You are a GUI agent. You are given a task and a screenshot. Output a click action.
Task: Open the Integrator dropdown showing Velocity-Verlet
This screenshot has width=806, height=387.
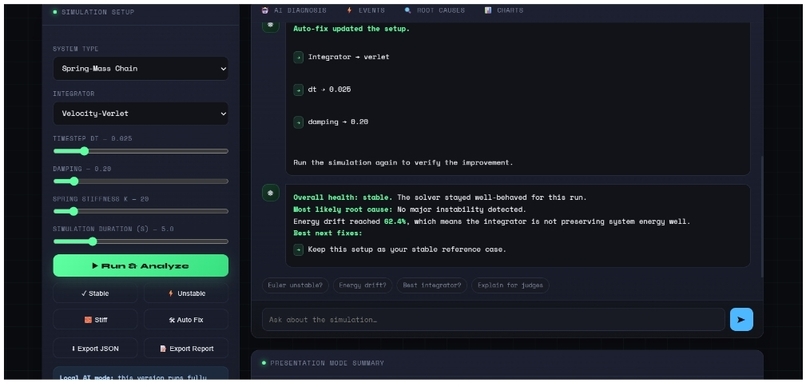140,114
